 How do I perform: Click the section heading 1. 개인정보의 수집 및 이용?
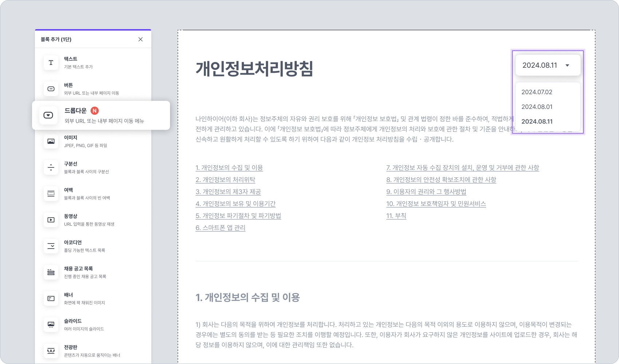(248, 297)
